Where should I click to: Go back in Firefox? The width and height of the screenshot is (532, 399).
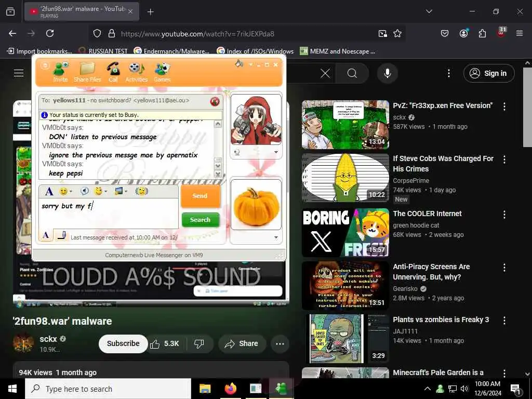(12, 33)
